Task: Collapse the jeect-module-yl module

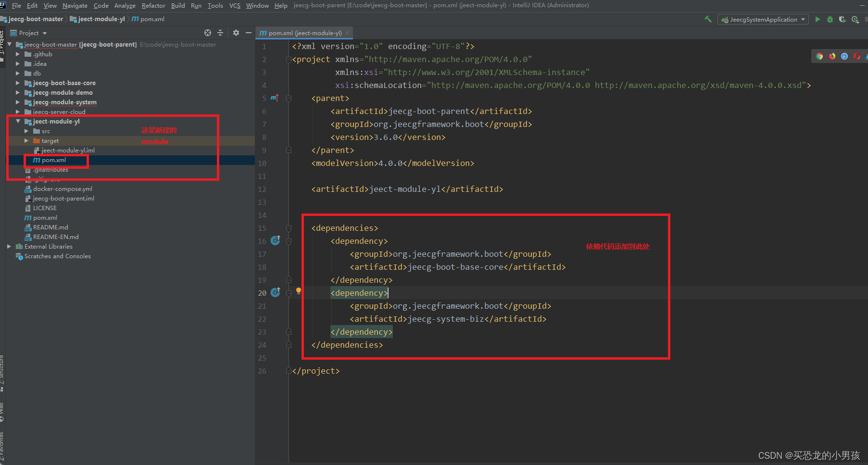Action: [18, 121]
